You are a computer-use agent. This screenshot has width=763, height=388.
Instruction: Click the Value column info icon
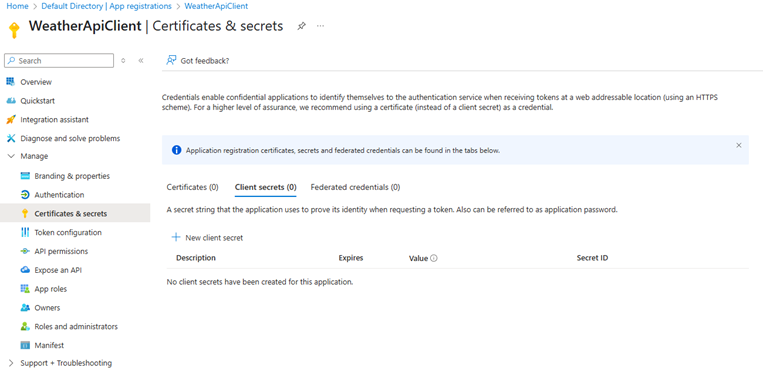pos(434,258)
